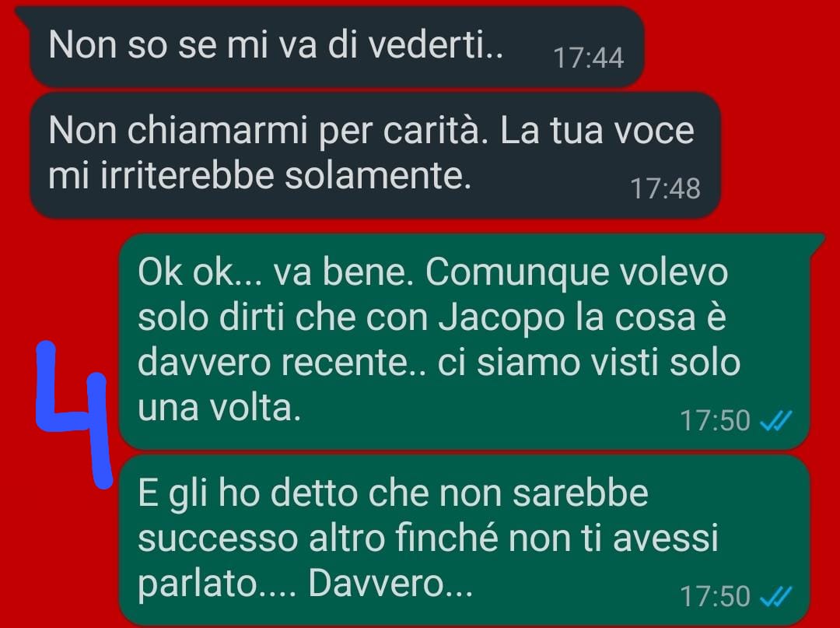Select the 'E gli ho detto che non sarebbe' message
Image resolution: width=840 pixels, height=628 pixels.
464,539
